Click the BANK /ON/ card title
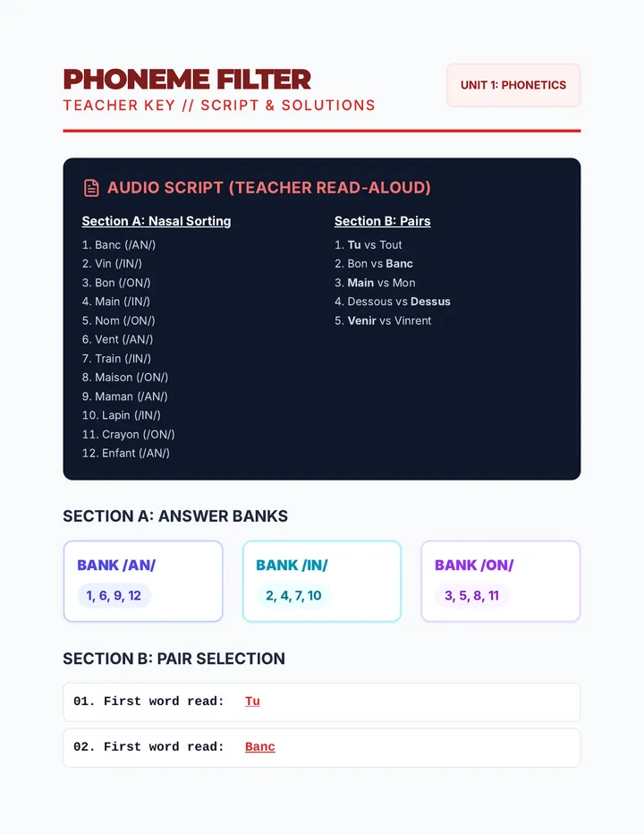 pos(474,565)
